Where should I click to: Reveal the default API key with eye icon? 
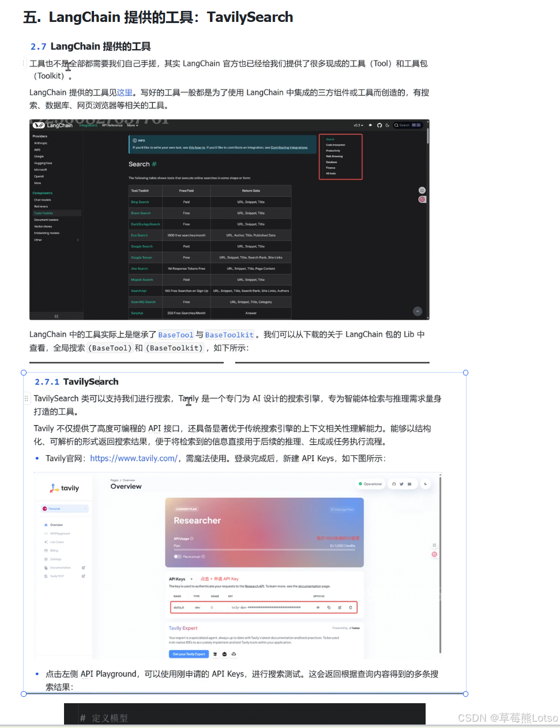point(318,607)
